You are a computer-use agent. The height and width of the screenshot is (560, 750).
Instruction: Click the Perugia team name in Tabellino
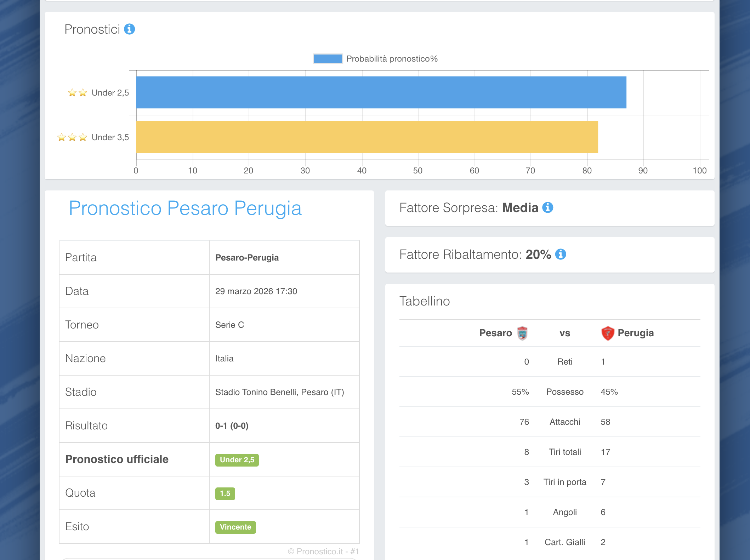[636, 333]
